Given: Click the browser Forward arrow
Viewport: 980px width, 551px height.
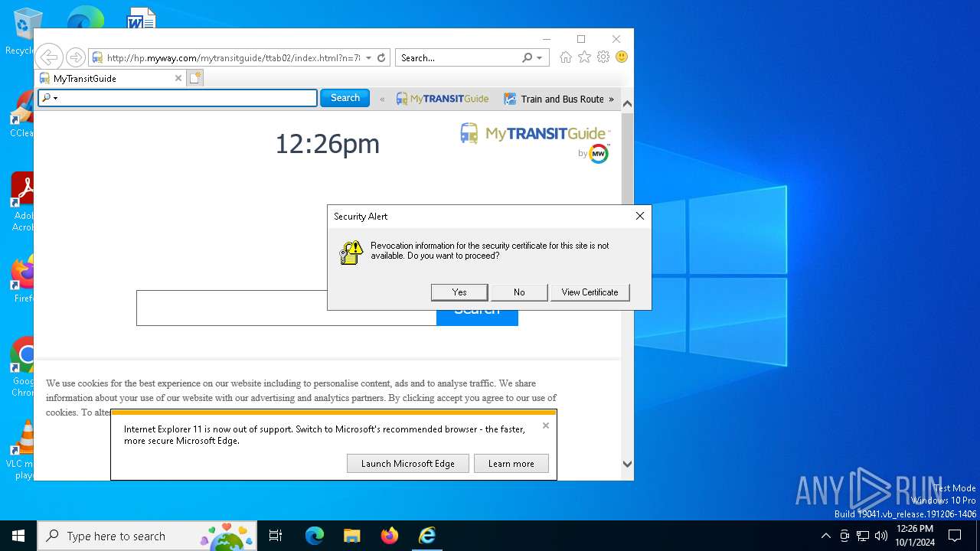Looking at the screenshot, I should click(75, 57).
